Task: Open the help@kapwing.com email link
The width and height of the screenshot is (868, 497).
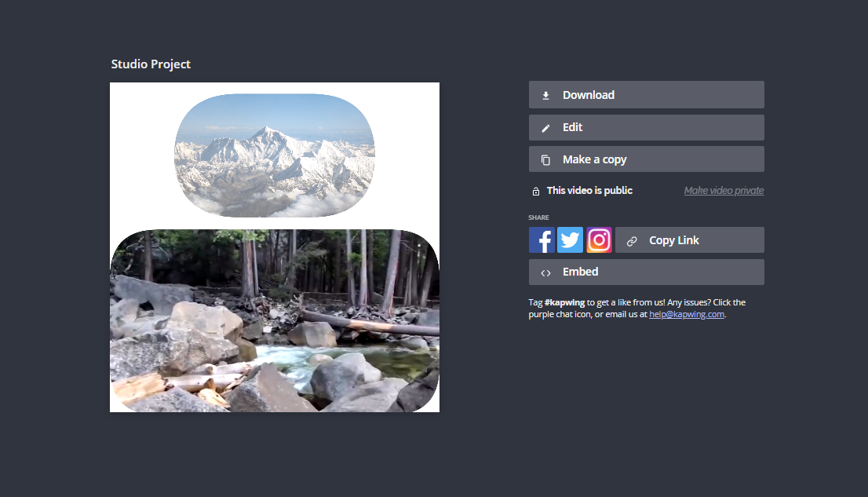Action: (687, 314)
